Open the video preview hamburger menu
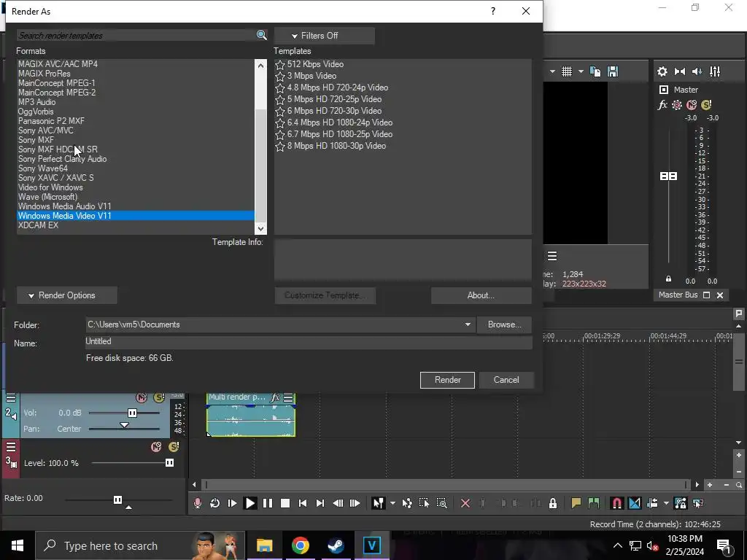 [552, 256]
